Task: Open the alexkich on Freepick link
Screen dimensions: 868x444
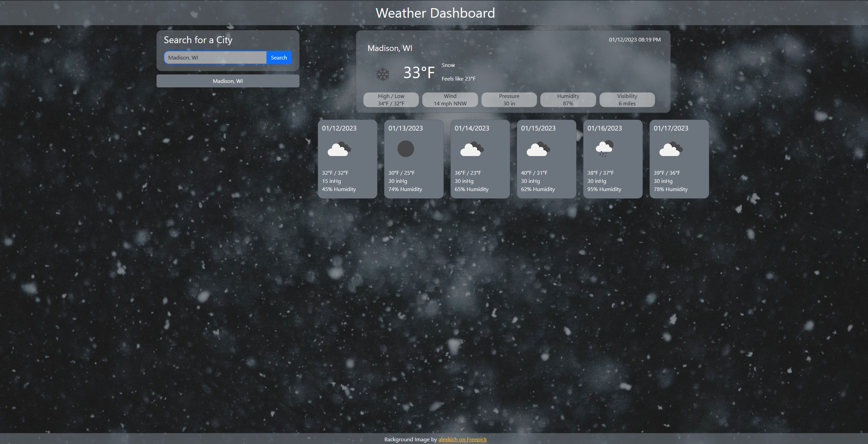Action: click(x=462, y=439)
